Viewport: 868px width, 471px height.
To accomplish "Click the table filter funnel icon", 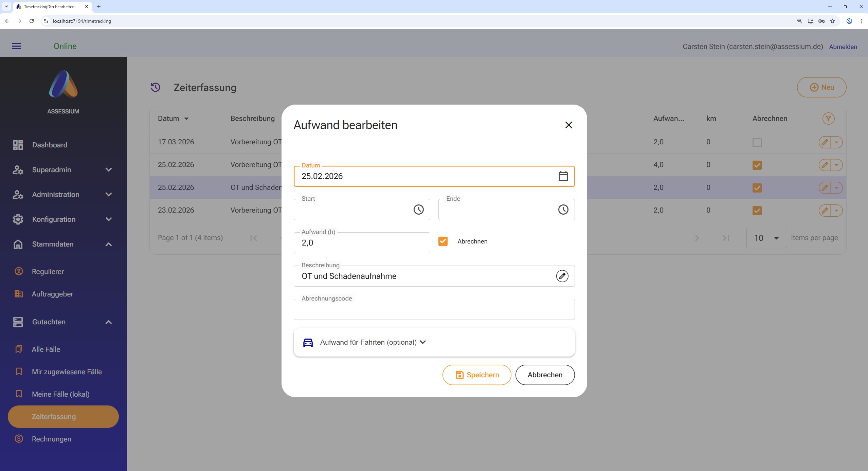I will click(828, 119).
